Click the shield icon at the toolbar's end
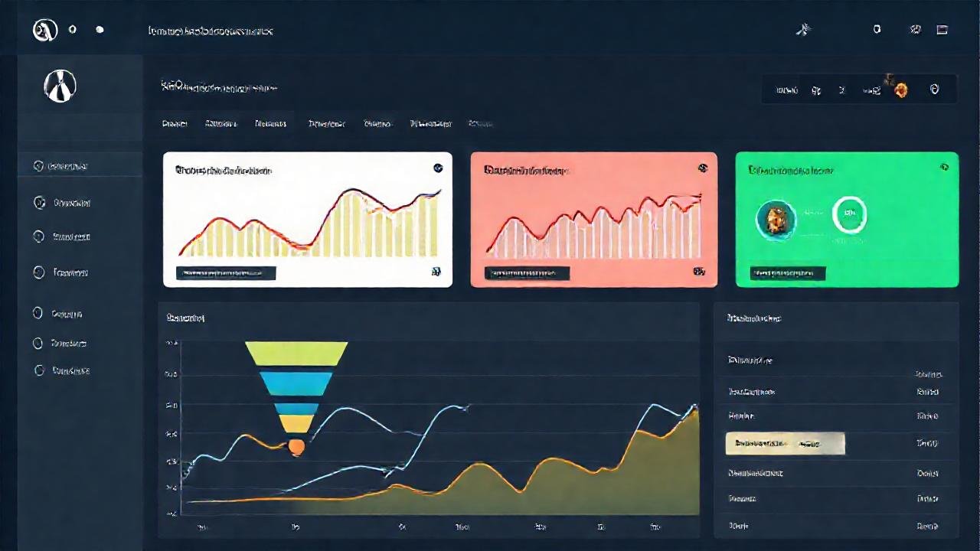Image resolution: width=980 pixels, height=551 pixels. pos(934,90)
